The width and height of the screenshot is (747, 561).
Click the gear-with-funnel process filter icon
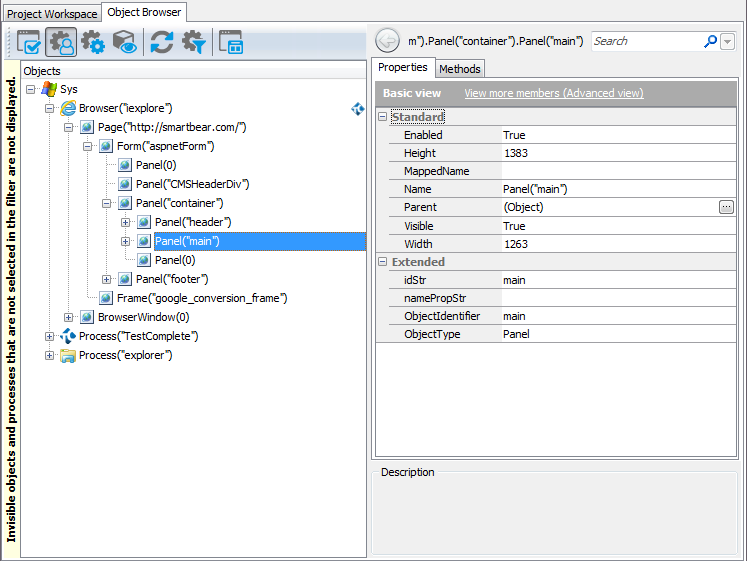pos(194,42)
